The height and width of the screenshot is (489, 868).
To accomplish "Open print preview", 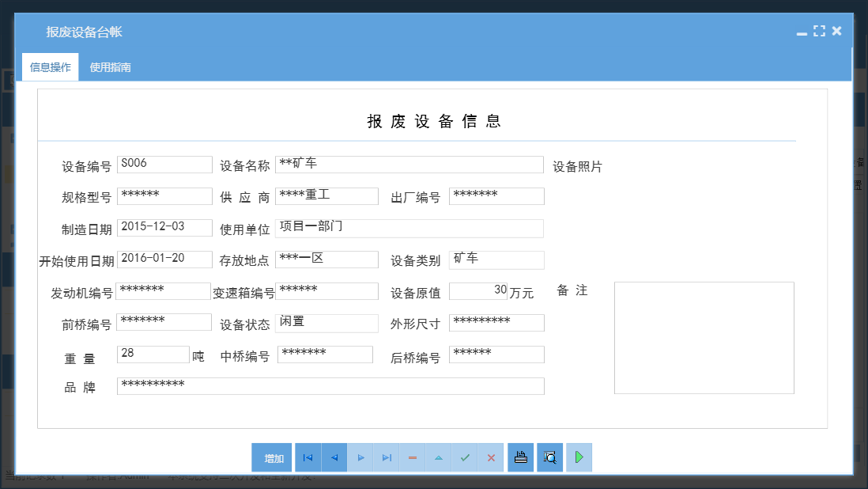I will point(549,457).
